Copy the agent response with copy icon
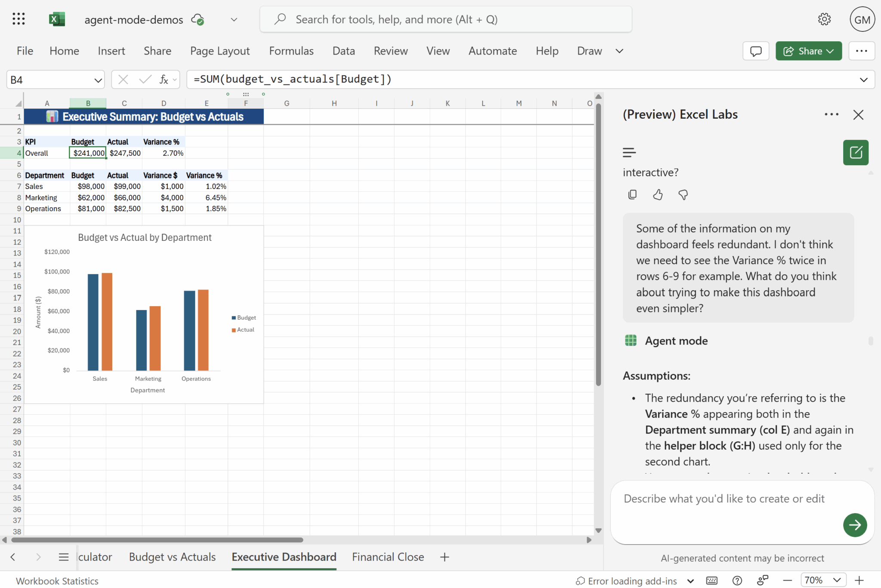 (x=632, y=195)
